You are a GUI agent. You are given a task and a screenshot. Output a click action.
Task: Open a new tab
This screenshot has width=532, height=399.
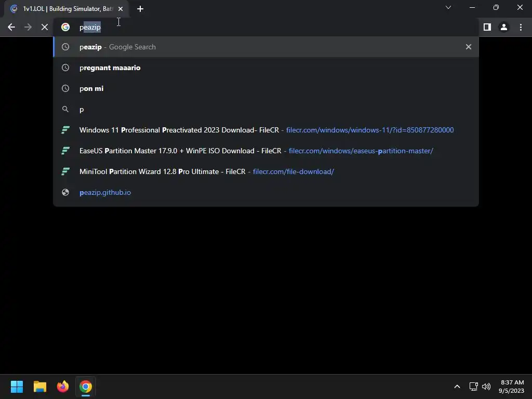(x=140, y=9)
